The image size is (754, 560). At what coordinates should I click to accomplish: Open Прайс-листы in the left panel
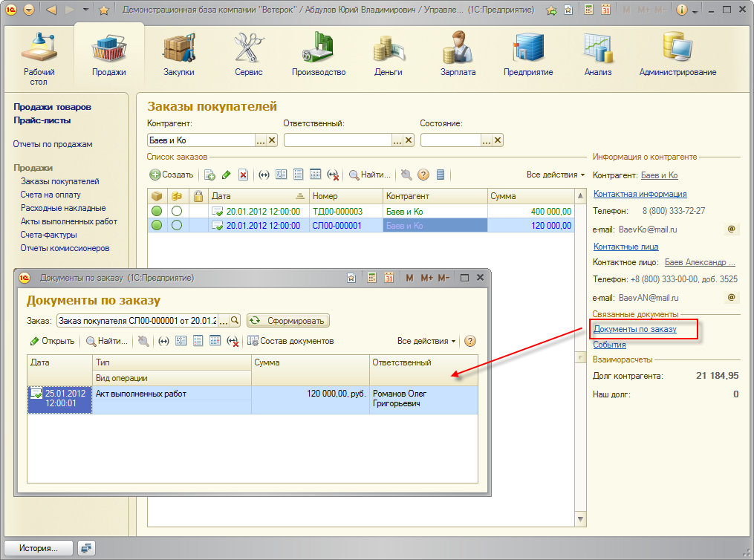pos(42,120)
